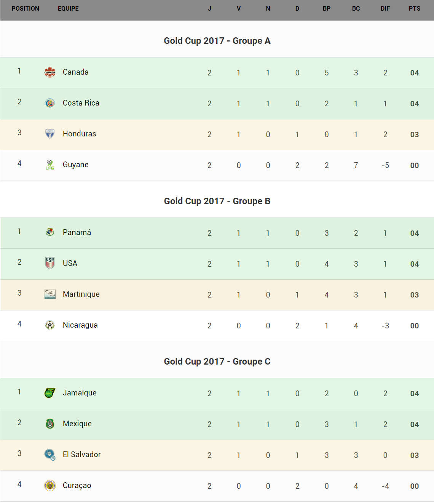This screenshot has width=434, height=504.
Task: Open the Canada team name link
Action: 76,72
